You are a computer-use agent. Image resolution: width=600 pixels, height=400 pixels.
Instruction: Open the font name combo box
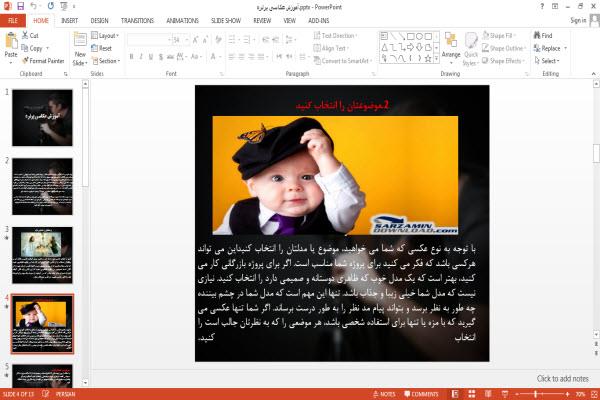pos(150,40)
